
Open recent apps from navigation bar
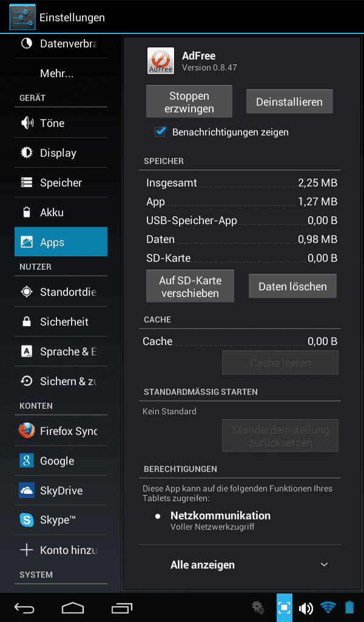[x=121, y=607]
